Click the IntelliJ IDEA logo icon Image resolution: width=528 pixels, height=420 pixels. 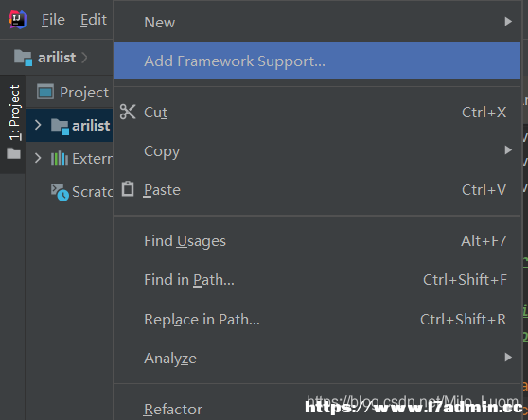pos(18,20)
